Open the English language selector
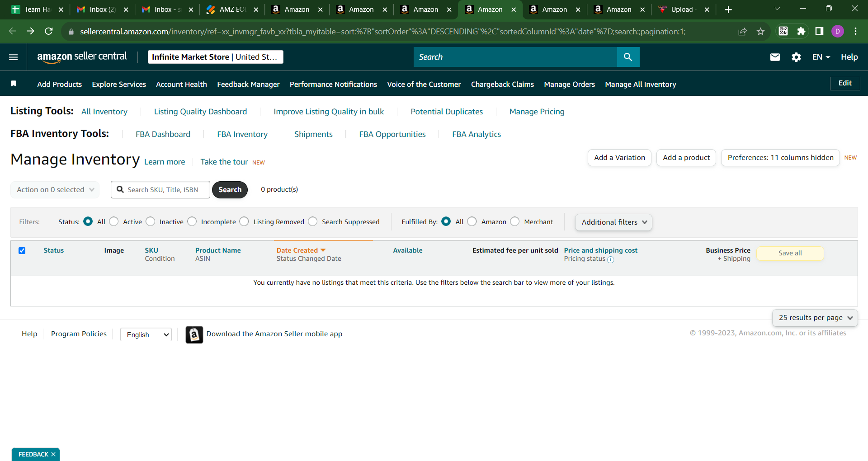This screenshot has width=868, height=461. tap(146, 334)
